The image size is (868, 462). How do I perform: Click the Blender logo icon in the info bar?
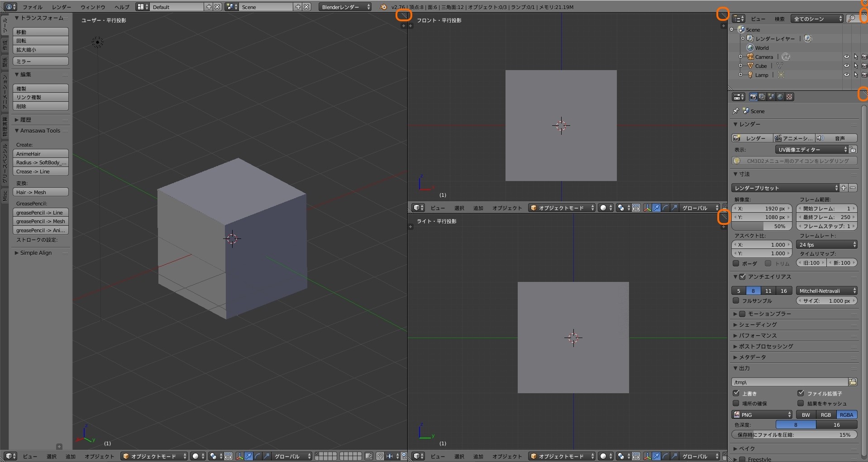383,7
